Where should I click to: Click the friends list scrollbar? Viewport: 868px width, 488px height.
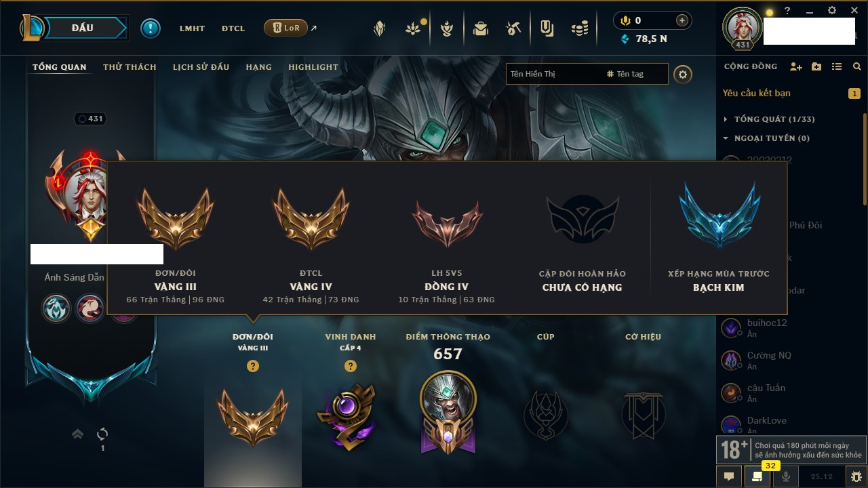pyautogui.click(x=865, y=159)
